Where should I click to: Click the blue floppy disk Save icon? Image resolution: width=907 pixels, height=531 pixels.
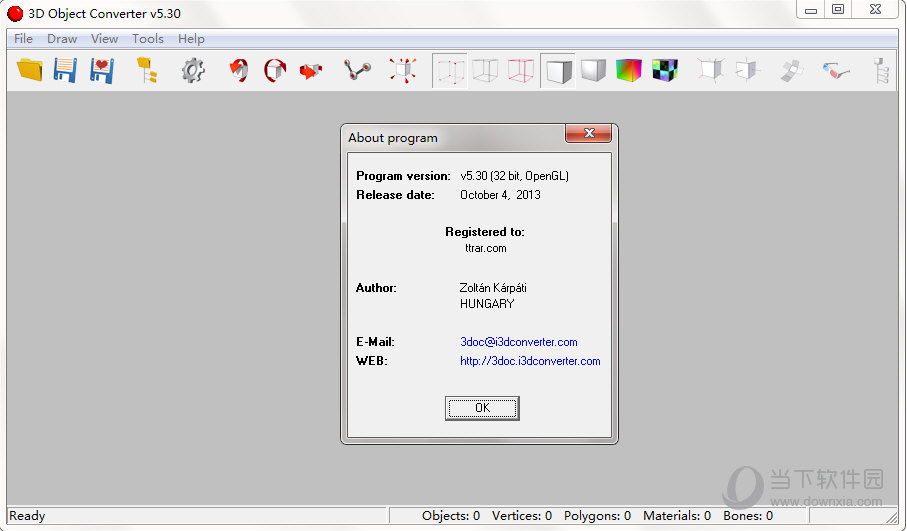(65, 70)
